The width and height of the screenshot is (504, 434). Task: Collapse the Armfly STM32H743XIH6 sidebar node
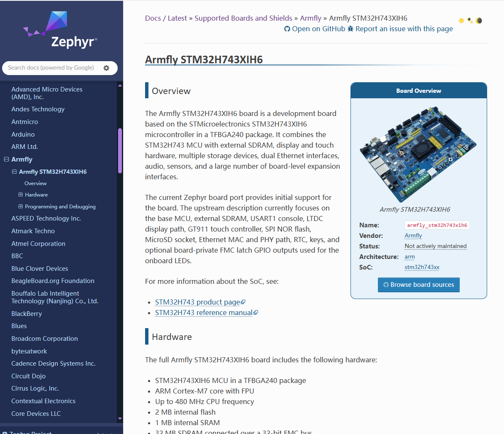click(x=14, y=172)
